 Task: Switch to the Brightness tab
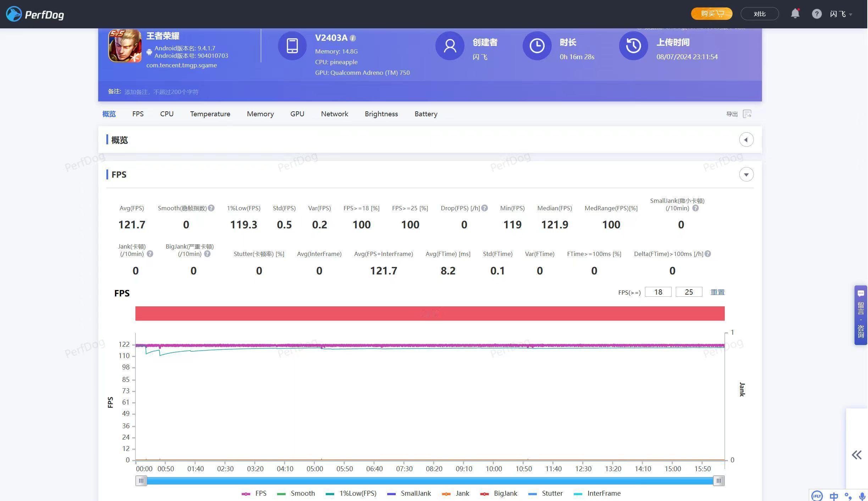pos(381,114)
